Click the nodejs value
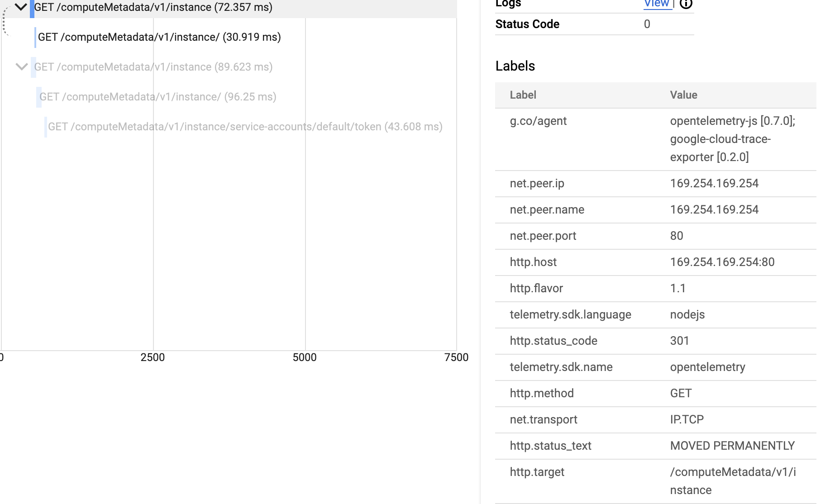The width and height of the screenshot is (830, 504). (x=687, y=314)
